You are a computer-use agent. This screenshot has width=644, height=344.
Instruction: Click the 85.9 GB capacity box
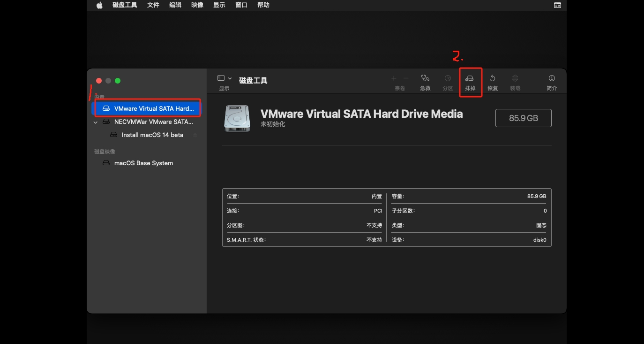524,118
